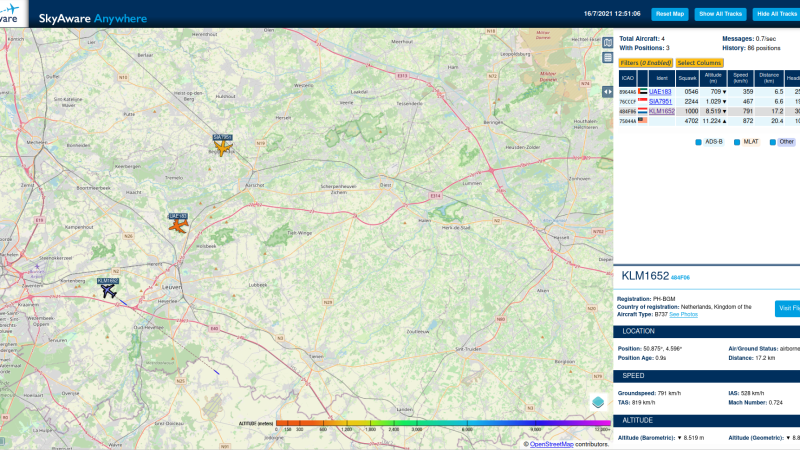This screenshot has width=800, height=450.
Task: Click the SIA7951 aircraft icon on map
Action: (x=222, y=148)
